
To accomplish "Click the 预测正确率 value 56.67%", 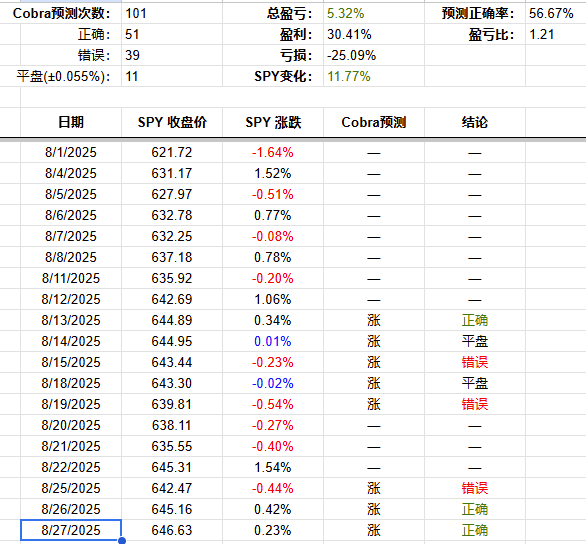I will pos(555,13).
